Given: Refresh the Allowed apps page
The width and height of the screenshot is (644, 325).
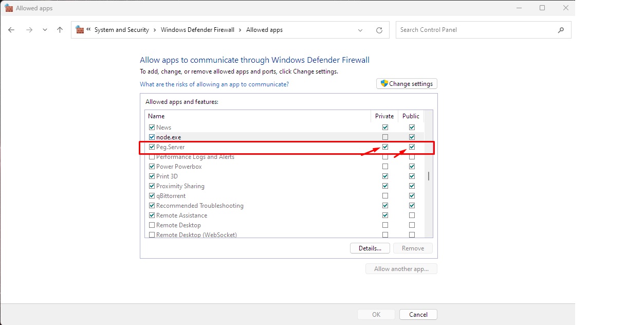Looking at the screenshot, I should coord(379,30).
